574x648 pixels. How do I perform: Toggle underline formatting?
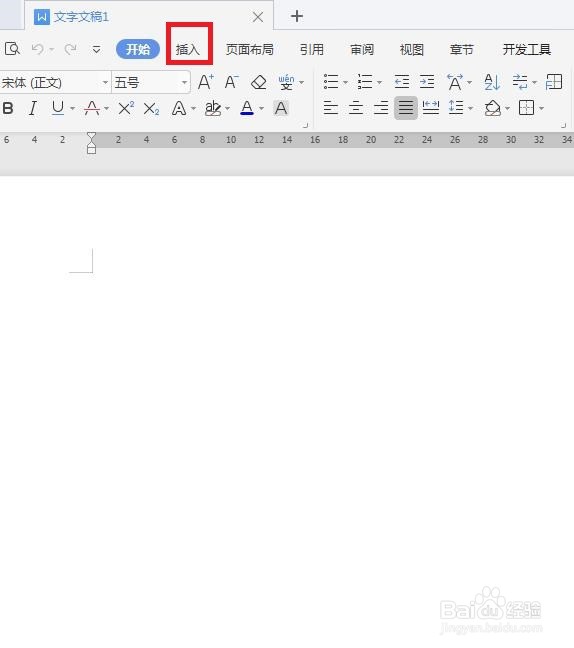[x=58, y=108]
